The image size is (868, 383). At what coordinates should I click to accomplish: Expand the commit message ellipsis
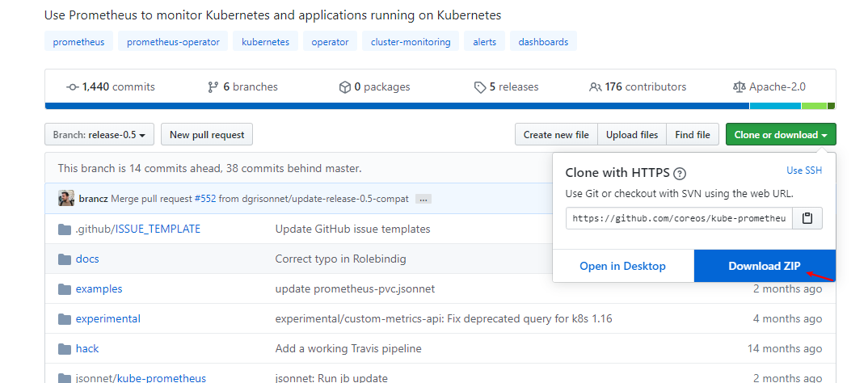(x=423, y=199)
